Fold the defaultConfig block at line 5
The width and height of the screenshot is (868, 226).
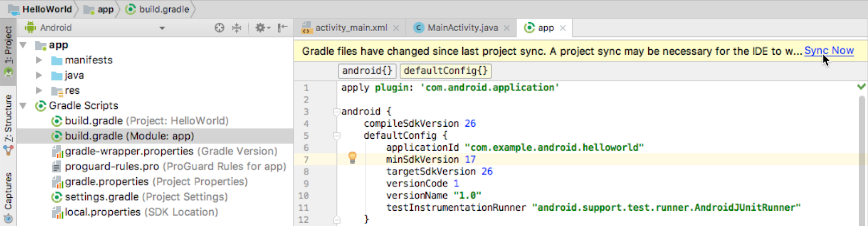point(336,135)
